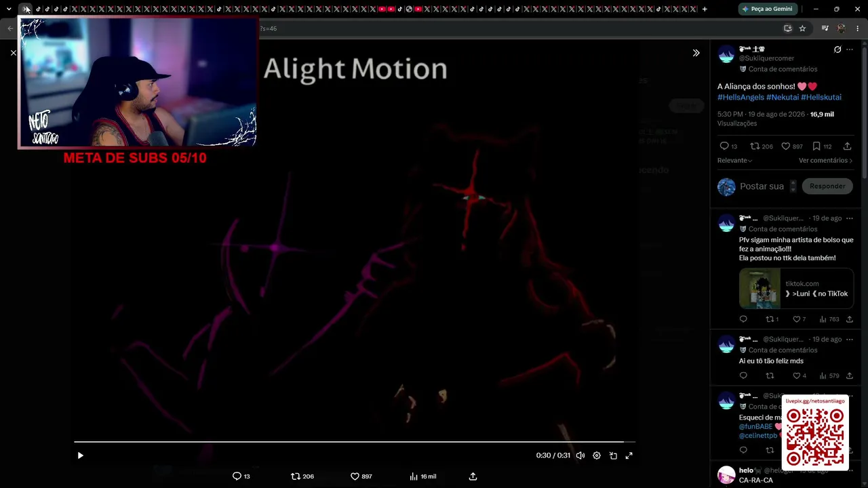The width and height of the screenshot is (868, 488).
Task: Repost the Ai eu tô tão feliz comment
Action: [x=770, y=375]
